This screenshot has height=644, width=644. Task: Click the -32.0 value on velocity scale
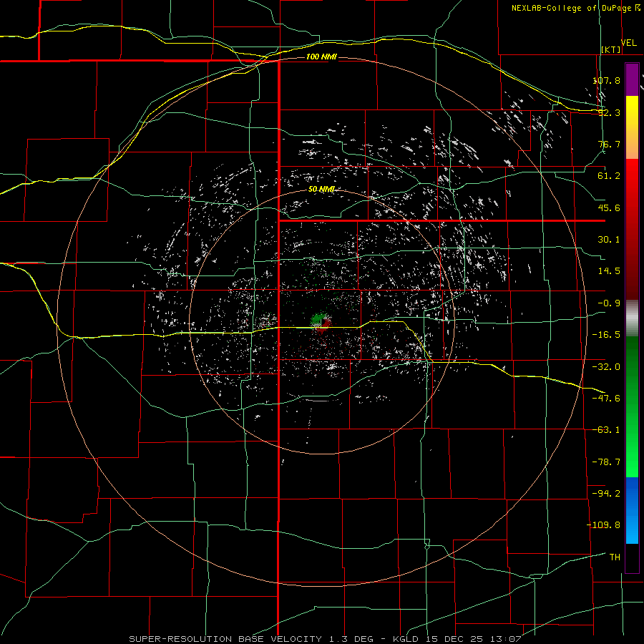[607, 367]
